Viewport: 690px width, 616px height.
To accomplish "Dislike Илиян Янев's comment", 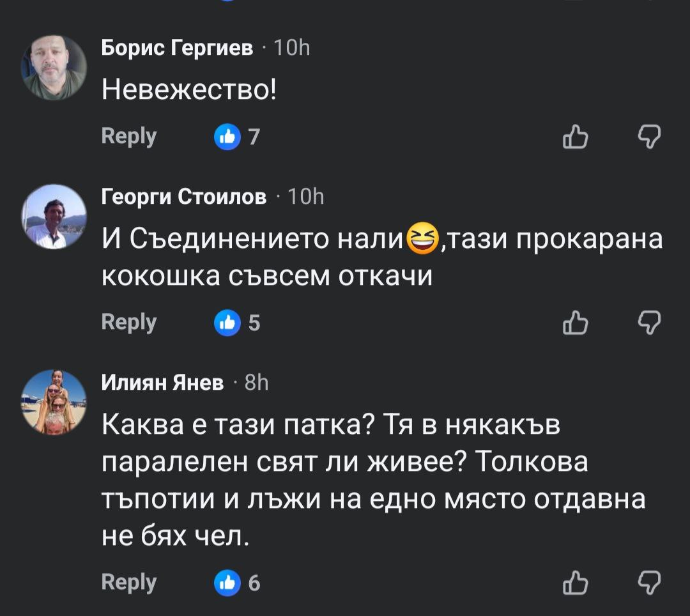I will pyautogui.click(x=650, y=582).
